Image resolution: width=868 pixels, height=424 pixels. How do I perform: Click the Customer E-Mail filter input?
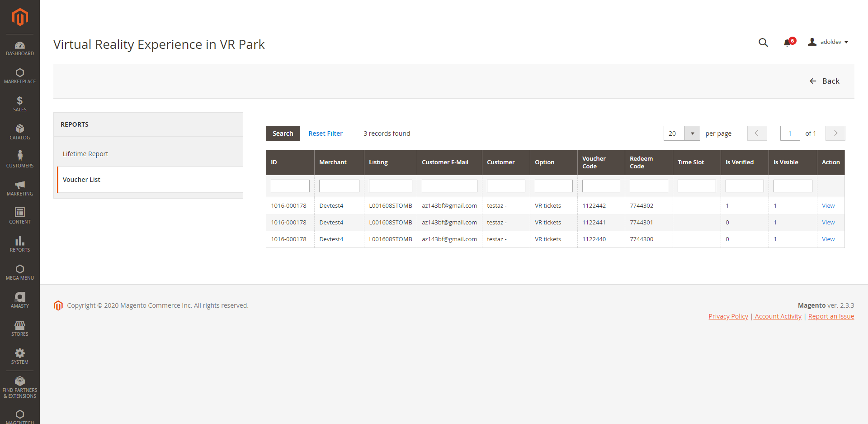coord(449,186)
